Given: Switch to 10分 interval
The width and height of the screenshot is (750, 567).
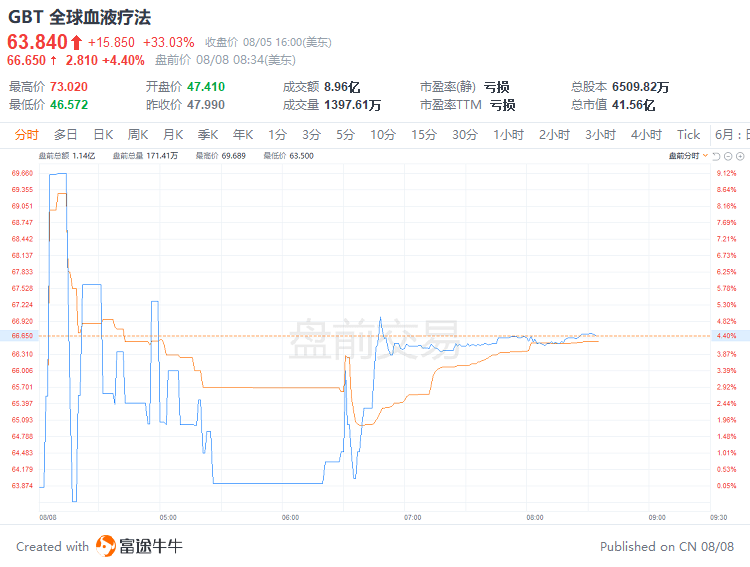Looking at the screenshot, I should tap(383, 135).
